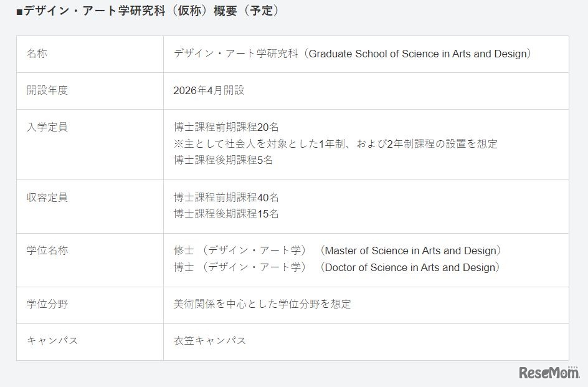
Task: Click the Graduate School of Science name text
Action: pyautogui.click(x=353, y=54)
